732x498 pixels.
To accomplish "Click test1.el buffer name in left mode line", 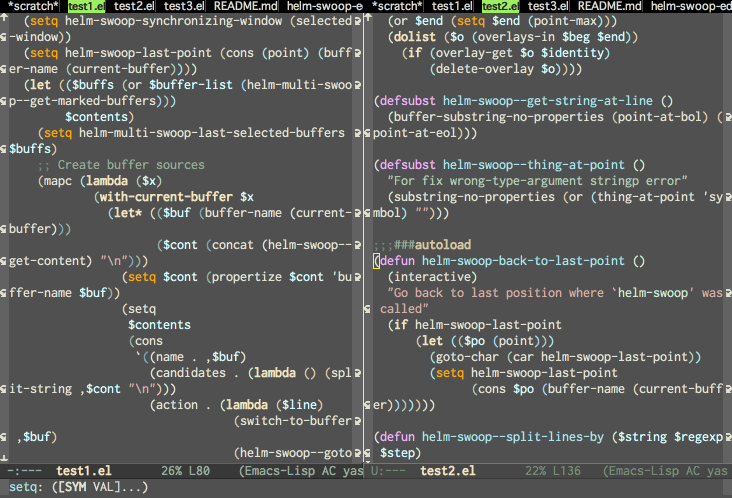I will [x=83, y=469].
